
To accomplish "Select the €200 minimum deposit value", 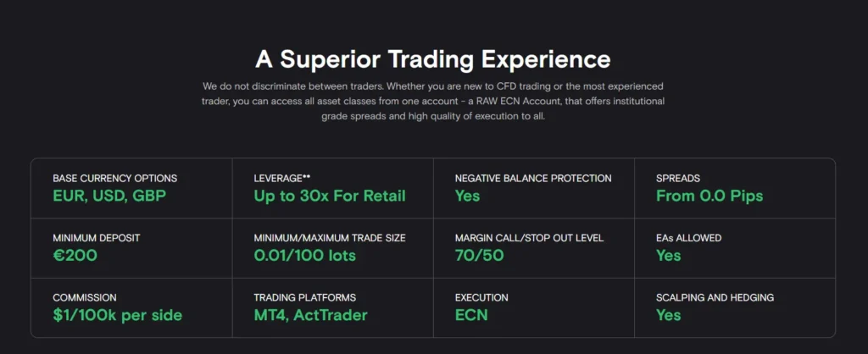I will click(x=75, y=255).
